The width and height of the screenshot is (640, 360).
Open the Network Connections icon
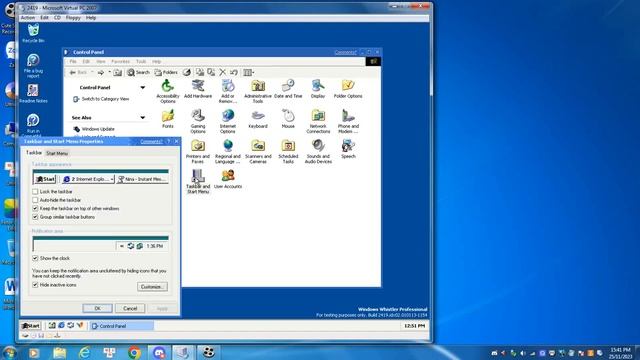tap(318, 121)
